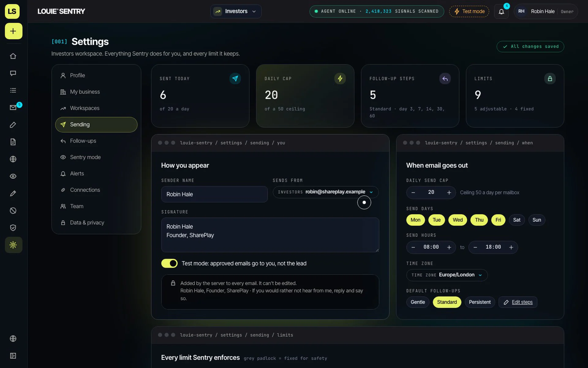Screen dimensions: 588x368
Task: Open Sentry mode settings section
Action: click(96, 157)
